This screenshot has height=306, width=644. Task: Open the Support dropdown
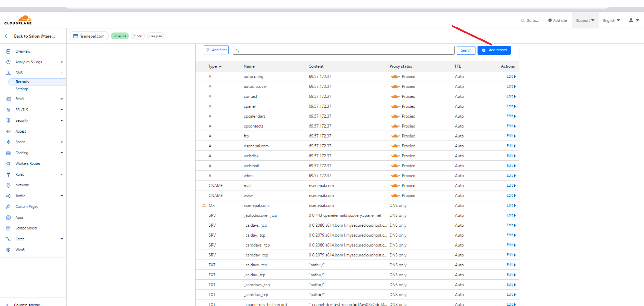[585, 21]
